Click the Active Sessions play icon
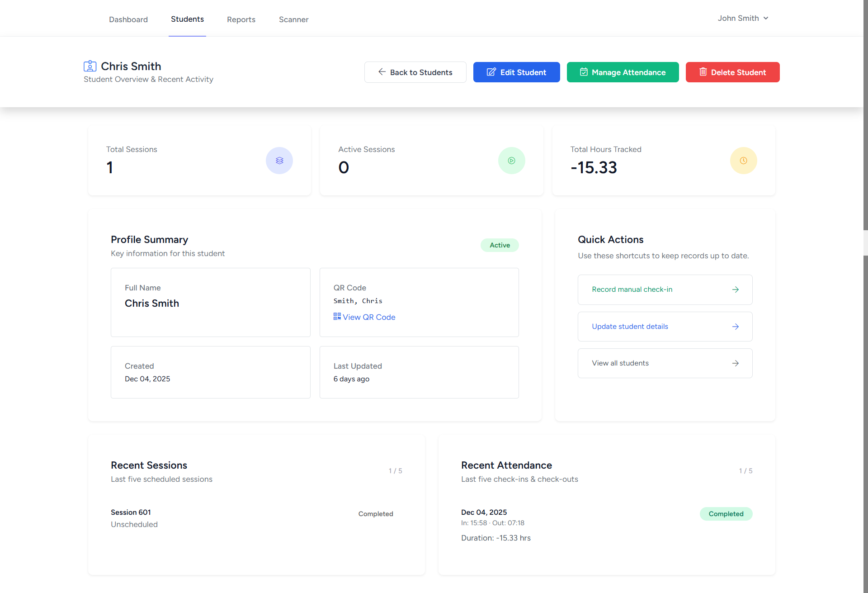 click(511, 161)
